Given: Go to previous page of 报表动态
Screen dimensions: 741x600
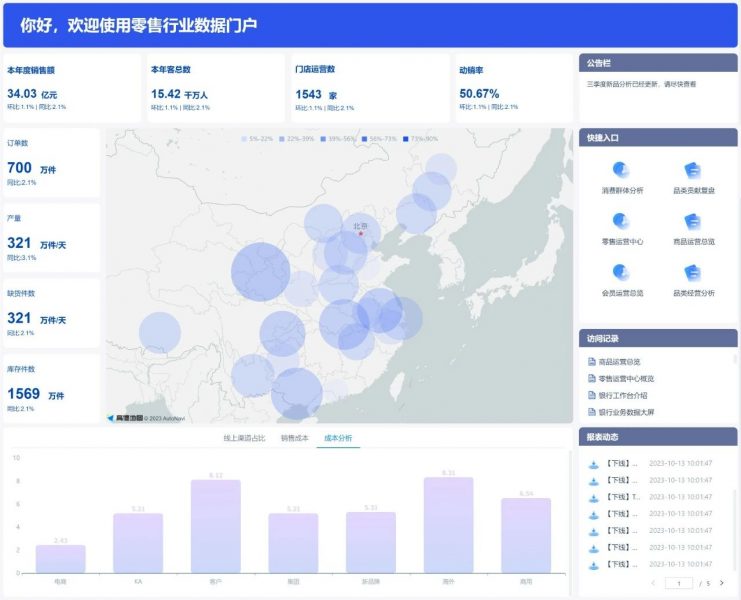Looking at the screenshot, I should tap(653, 583).
